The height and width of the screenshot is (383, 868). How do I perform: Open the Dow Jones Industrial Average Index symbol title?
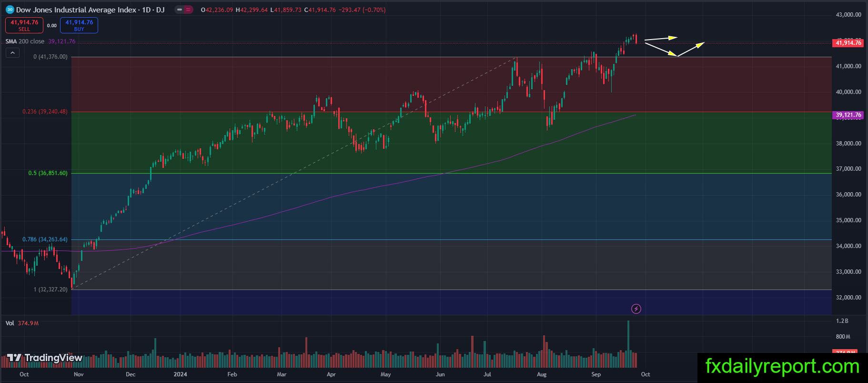pos(91,10)
